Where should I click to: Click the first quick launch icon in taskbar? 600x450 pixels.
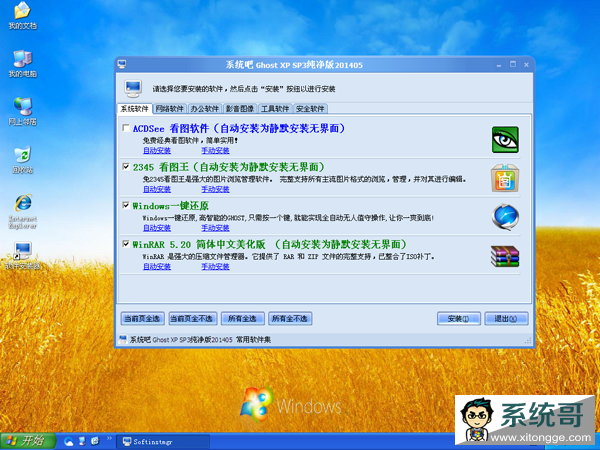69,441
